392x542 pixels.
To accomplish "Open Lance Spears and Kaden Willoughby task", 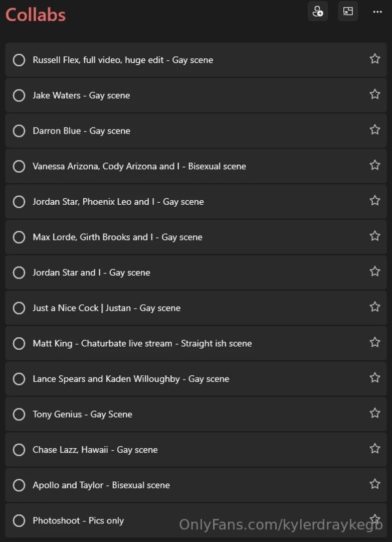I will coord(131,379).
